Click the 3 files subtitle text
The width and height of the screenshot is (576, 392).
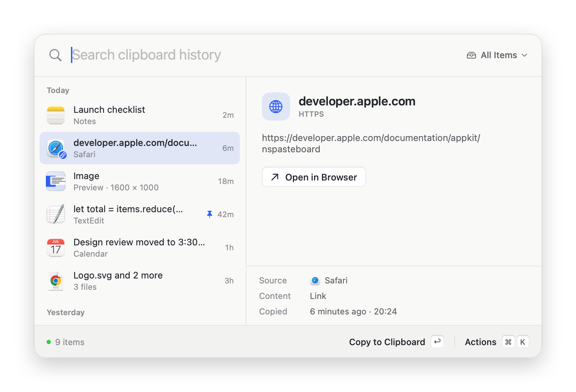pos(85,287)
